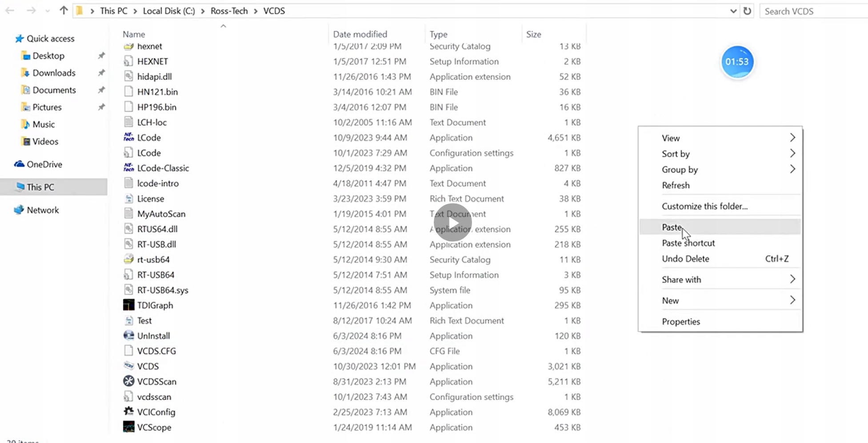Click the Back navigation arrow
Screen dimensions: 868x443
pos(10,11)
